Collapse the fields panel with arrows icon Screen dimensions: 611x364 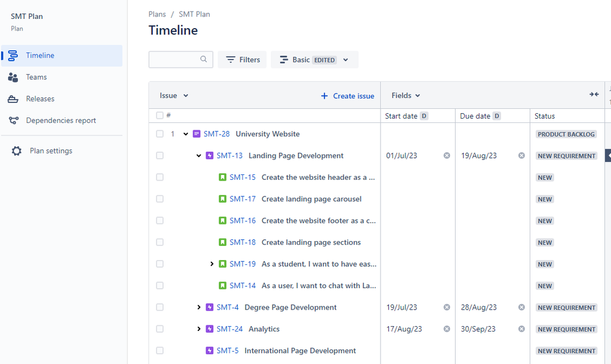(x=594, y=94)
